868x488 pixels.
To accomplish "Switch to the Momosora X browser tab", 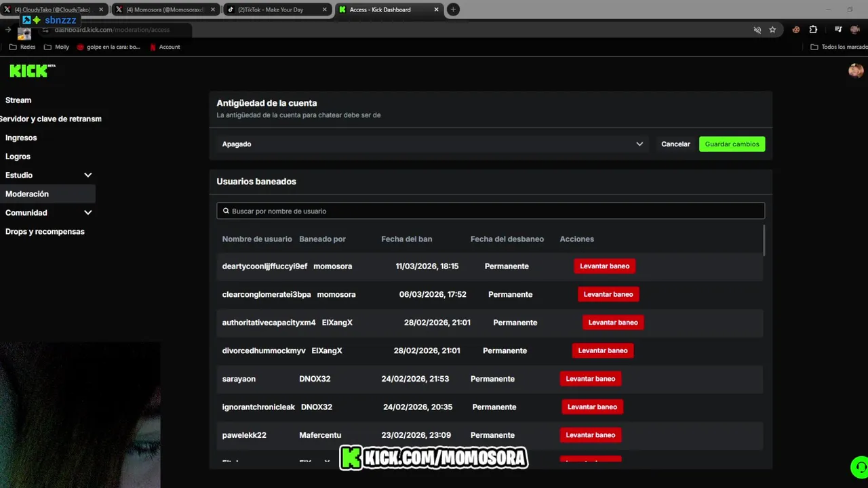I will pyautogui.click(x=166, y=9).
